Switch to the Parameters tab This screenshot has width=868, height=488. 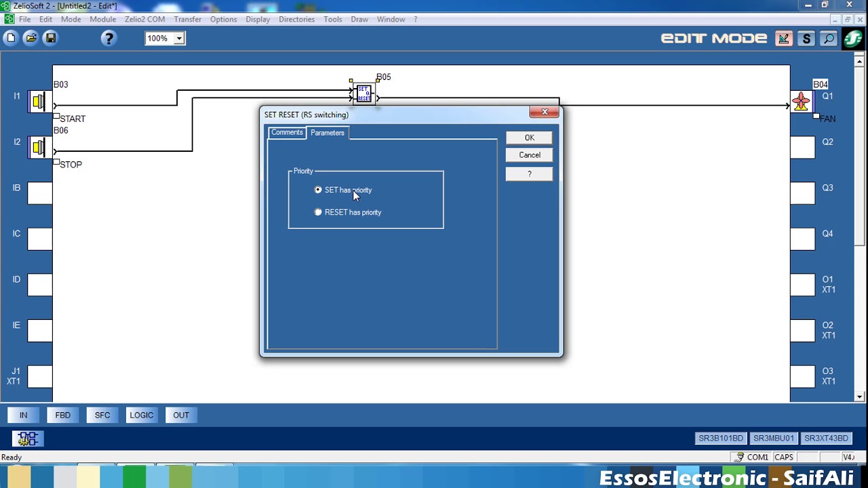[328, 133]
